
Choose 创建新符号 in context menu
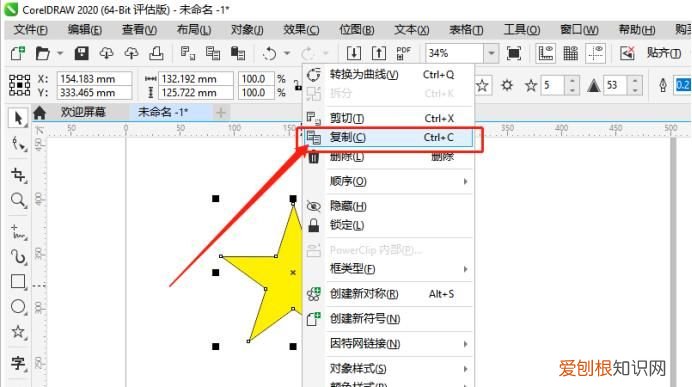(388, 319)
